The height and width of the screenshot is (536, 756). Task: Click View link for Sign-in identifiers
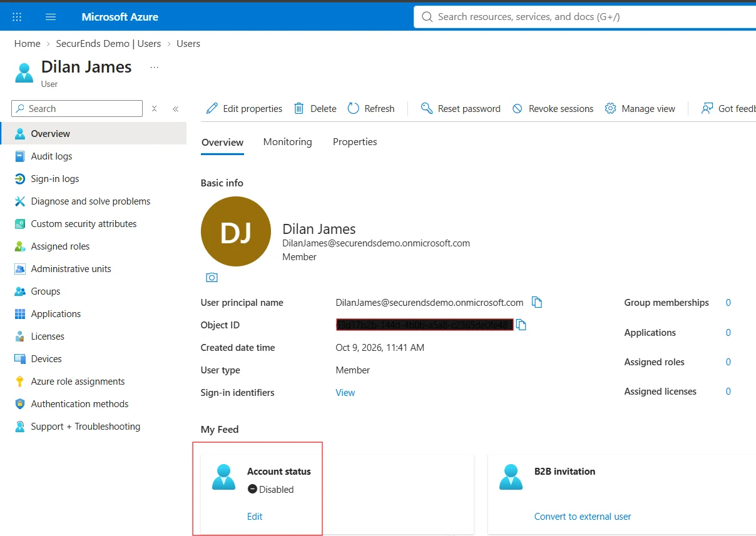coord(345,393)
